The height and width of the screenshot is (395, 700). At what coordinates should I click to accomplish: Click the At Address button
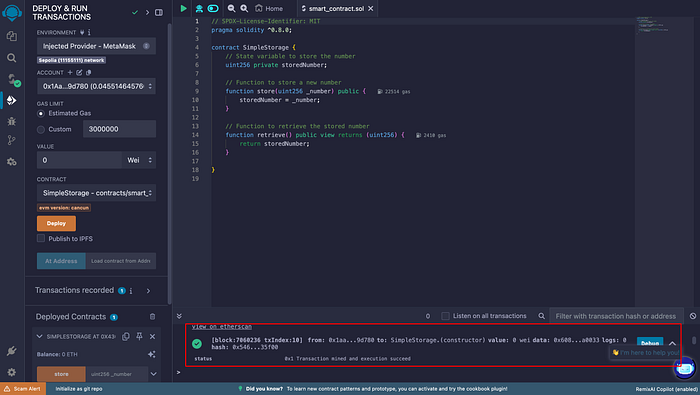coord(61,261)
